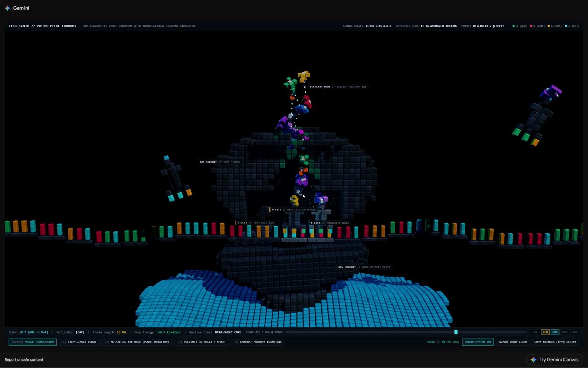Image resolution: width=588 pixels, height=368 pixels.
Task: Click the Try Gemini Canvas sparkle icon
Action: coord(533,360)
